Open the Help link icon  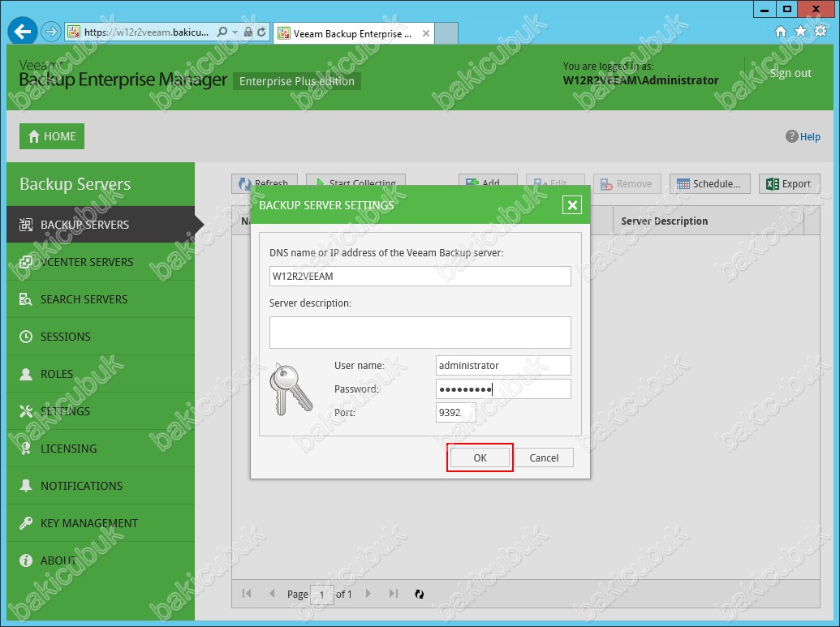coord(792,137)
